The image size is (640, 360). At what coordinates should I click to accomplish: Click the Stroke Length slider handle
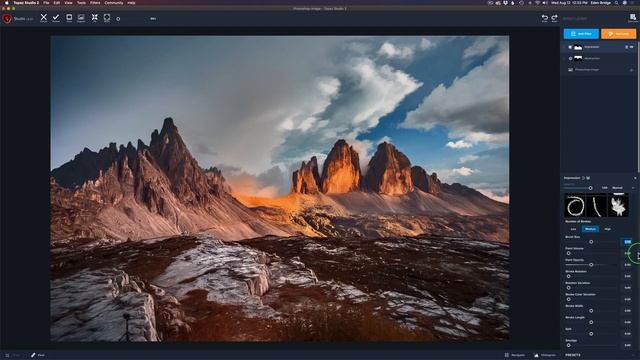coord(591,322)
